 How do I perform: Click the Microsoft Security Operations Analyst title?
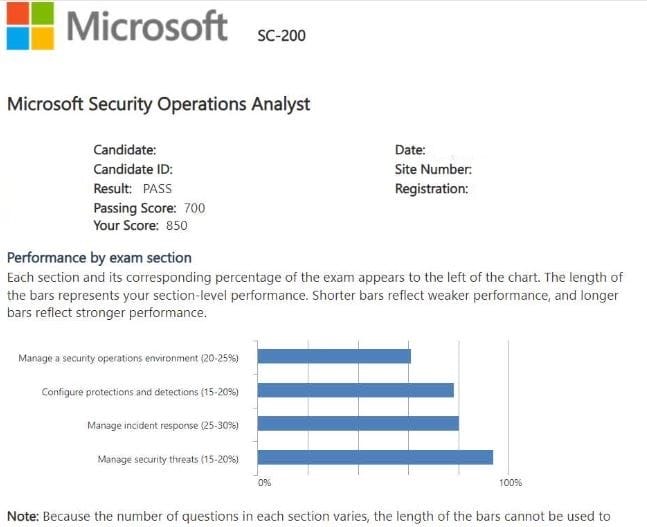point(158,103)
